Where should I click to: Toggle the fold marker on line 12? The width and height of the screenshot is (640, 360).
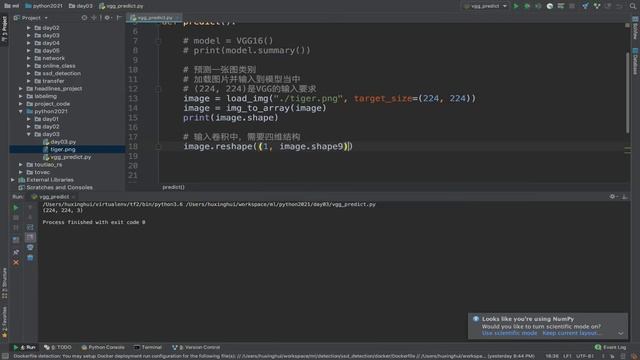159,89
